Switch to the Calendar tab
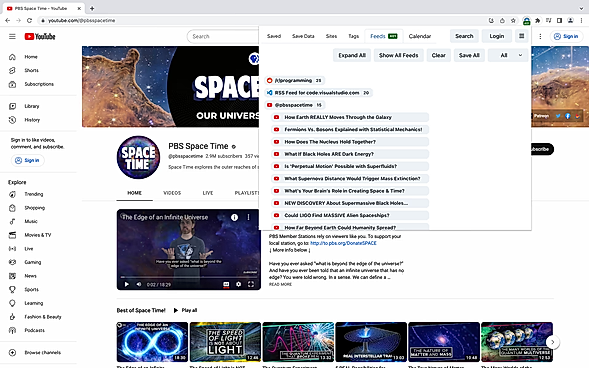The image size is (589, 368). 420,36
